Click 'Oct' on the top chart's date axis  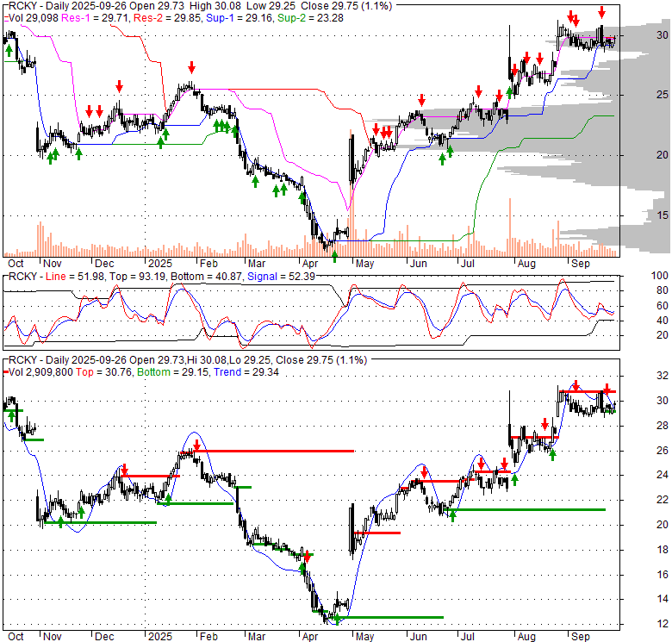(x=16, y=264)
